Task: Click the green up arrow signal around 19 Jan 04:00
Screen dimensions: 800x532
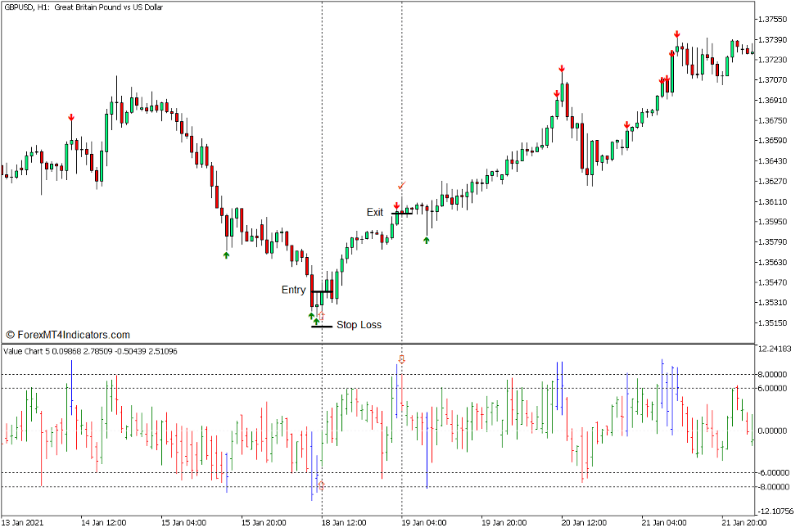Action: click(427, 240)
